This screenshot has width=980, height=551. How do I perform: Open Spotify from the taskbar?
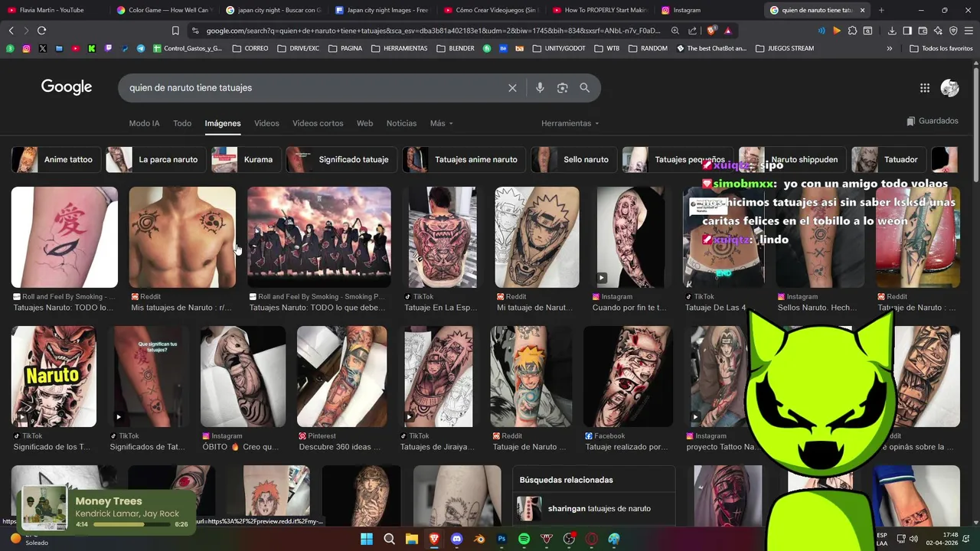(x=524, y=539)
